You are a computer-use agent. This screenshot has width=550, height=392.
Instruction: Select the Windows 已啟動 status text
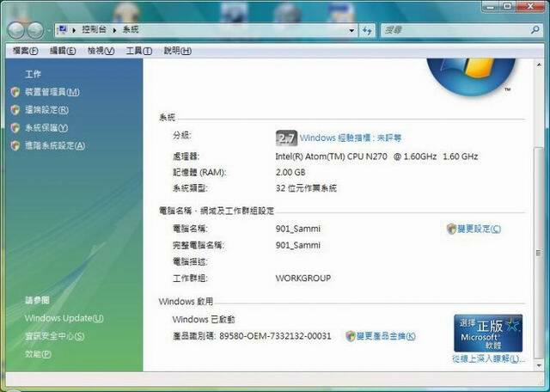click(x=204, y=320)
